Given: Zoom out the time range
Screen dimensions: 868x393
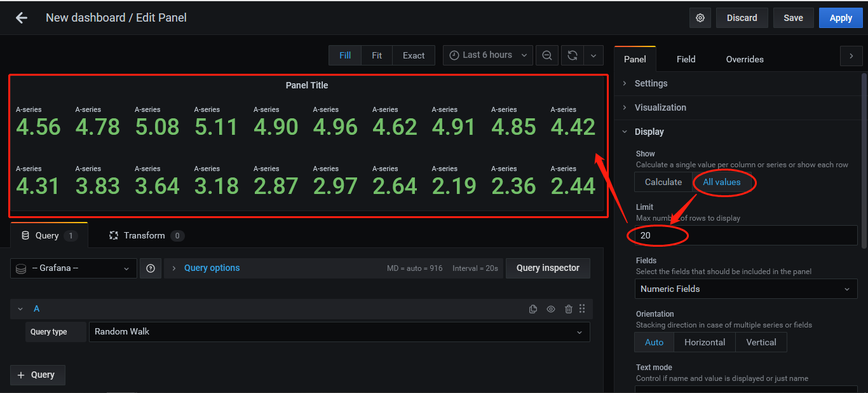Looking at the screenshot, I should pos(546,55).
